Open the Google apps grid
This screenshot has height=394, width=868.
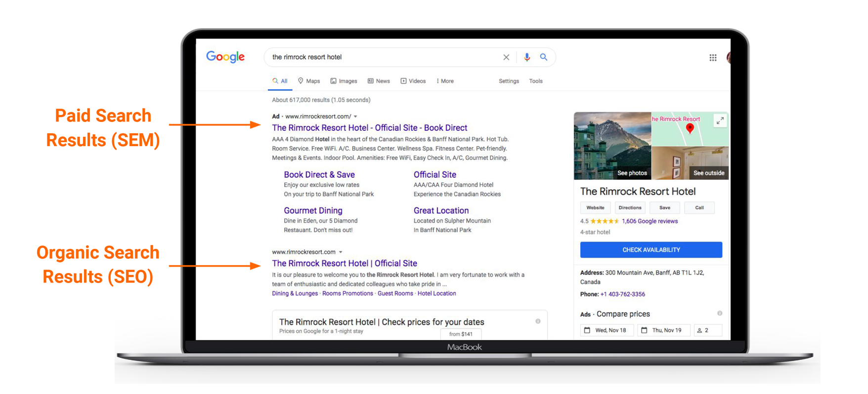tap(713, 58)
